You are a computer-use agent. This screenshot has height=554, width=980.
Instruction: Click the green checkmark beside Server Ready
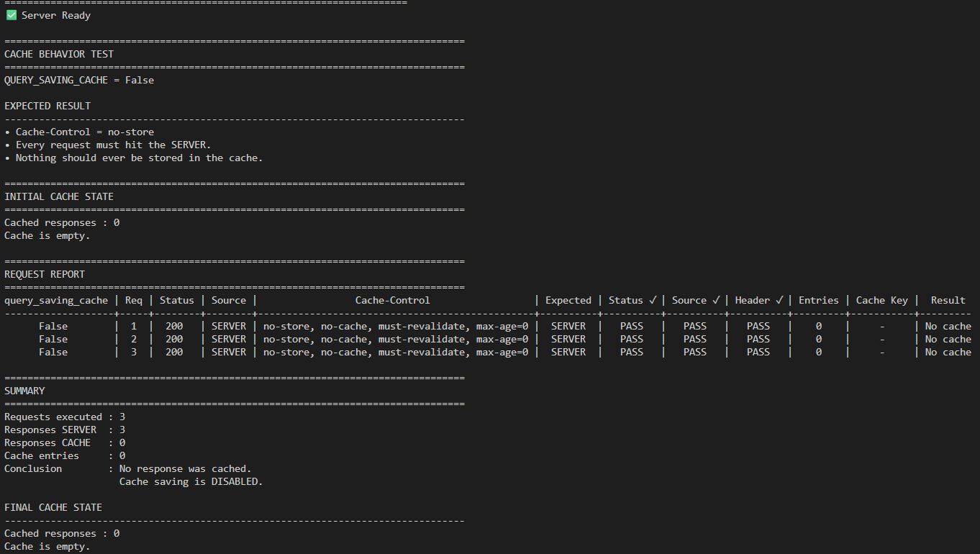(11, 15)
